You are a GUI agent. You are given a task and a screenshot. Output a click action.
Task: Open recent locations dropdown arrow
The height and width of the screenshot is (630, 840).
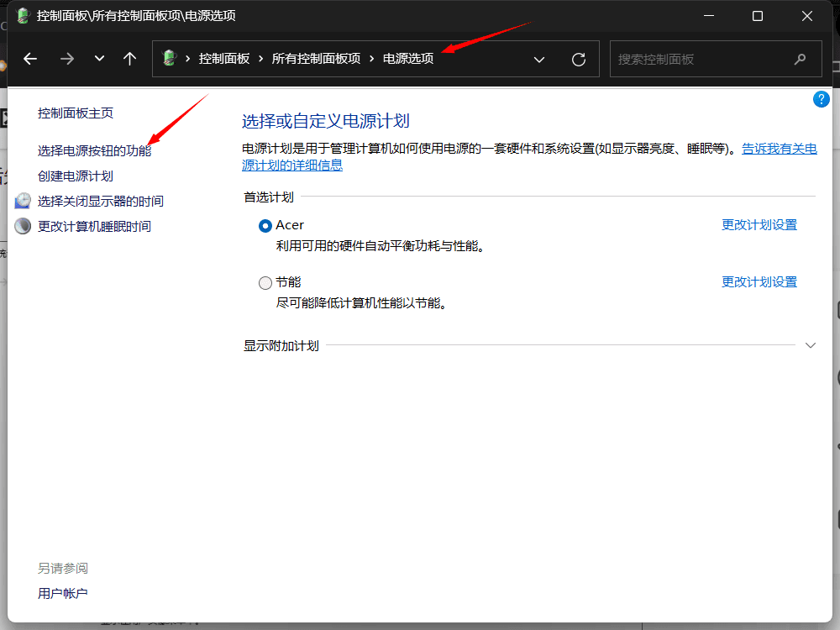coord(99,59)
